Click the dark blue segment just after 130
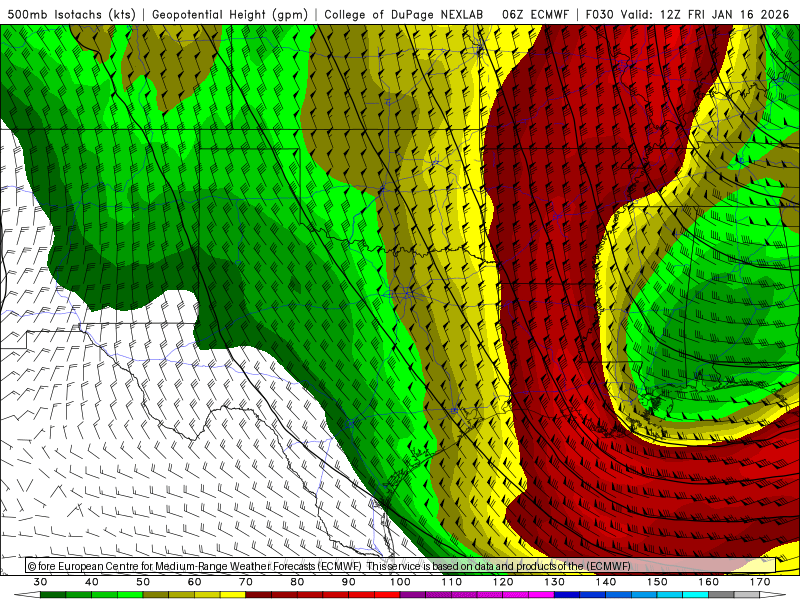 coord(567,595)
